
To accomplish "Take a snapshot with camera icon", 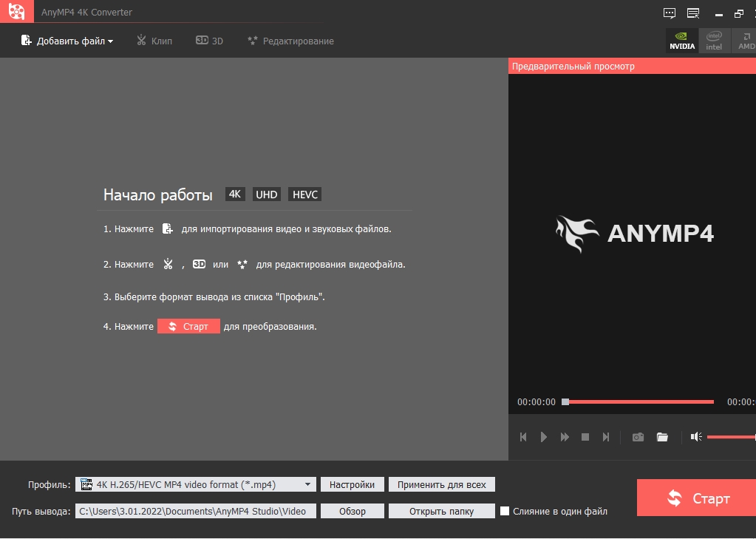I will point(638,437).
